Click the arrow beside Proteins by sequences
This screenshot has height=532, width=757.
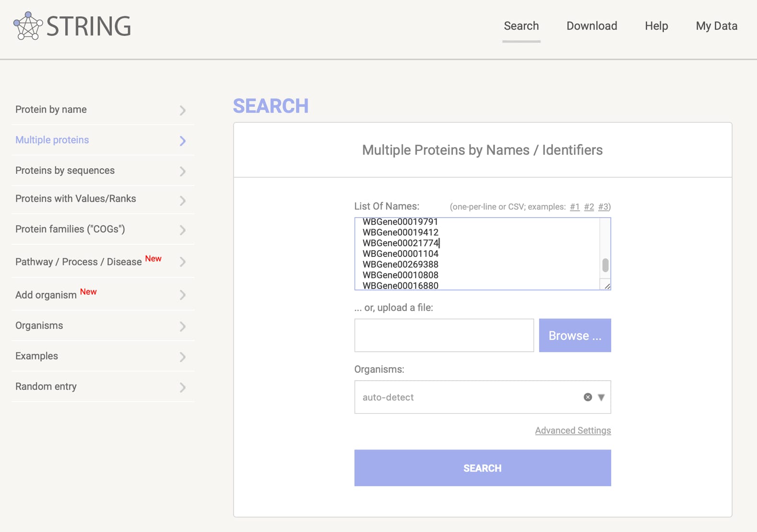[183, 171]
